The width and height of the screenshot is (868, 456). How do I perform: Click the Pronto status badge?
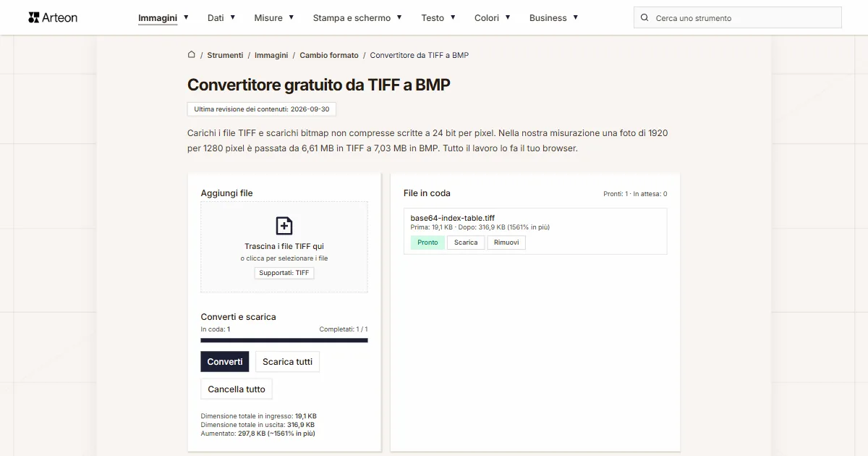[x=427, y=242]
